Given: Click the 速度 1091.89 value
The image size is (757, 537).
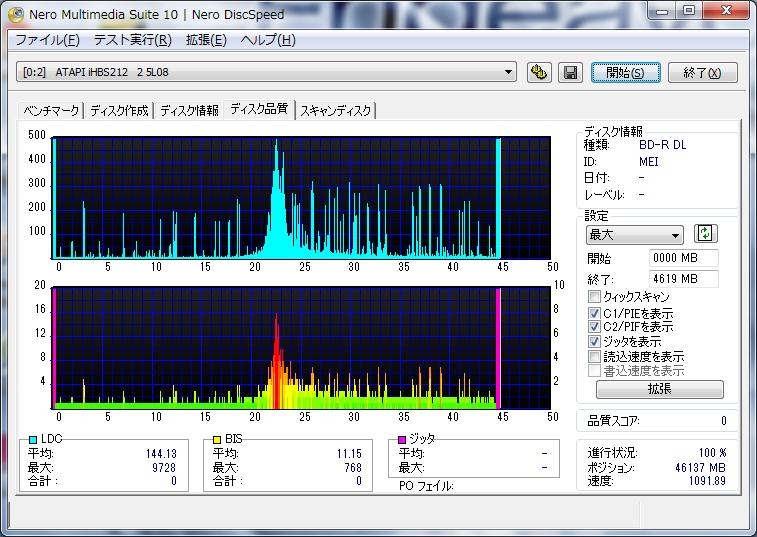Looking at the screenshot, I should pos(707,481).
